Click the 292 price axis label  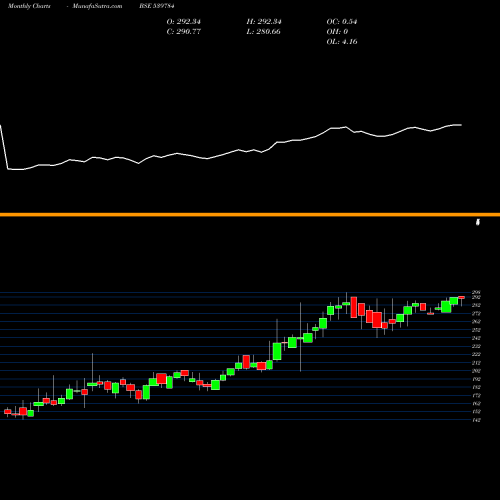tap(476, 297)
